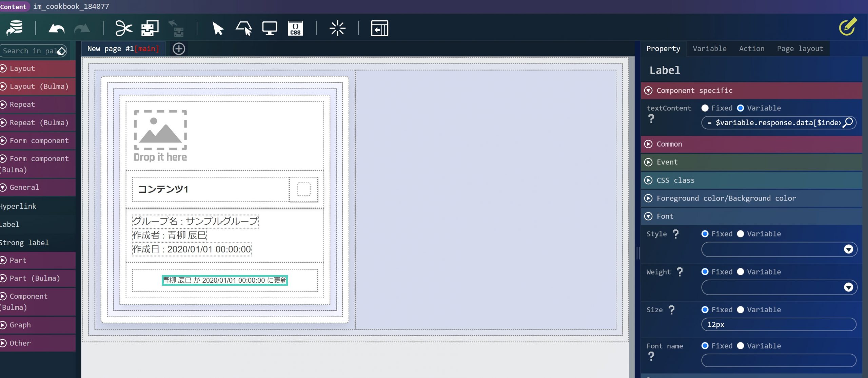868x378 pixels.
Task: Select the arrow pointer tool
Action: click(218, 29)
